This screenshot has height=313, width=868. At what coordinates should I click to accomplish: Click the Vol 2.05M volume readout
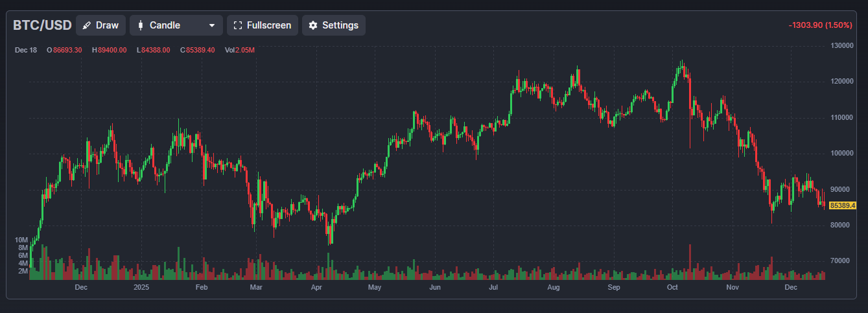[x=240, y=50]
